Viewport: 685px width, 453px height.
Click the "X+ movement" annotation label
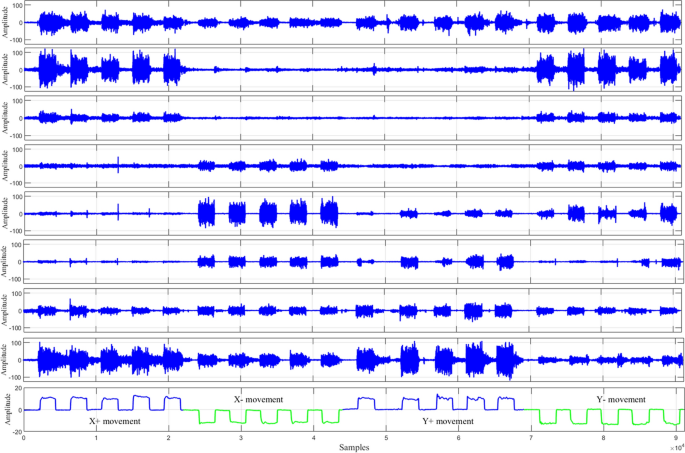coord(115,422)
